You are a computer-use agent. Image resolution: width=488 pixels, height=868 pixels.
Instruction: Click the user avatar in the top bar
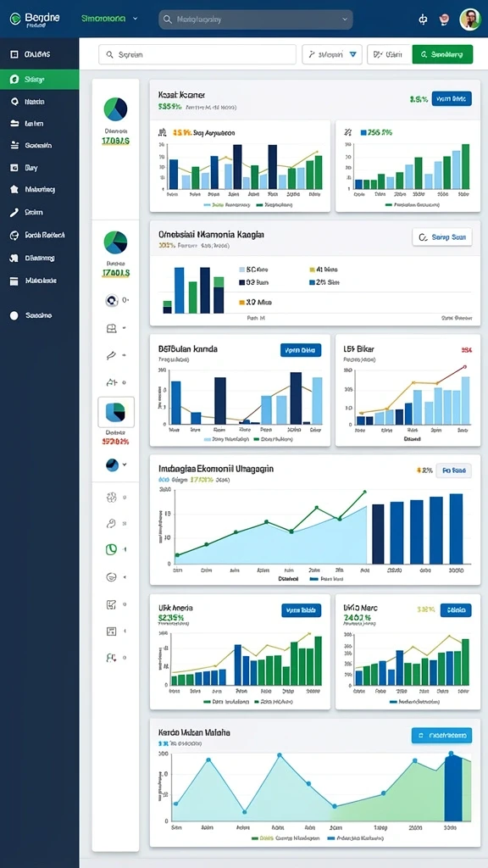tap(469, 19)
